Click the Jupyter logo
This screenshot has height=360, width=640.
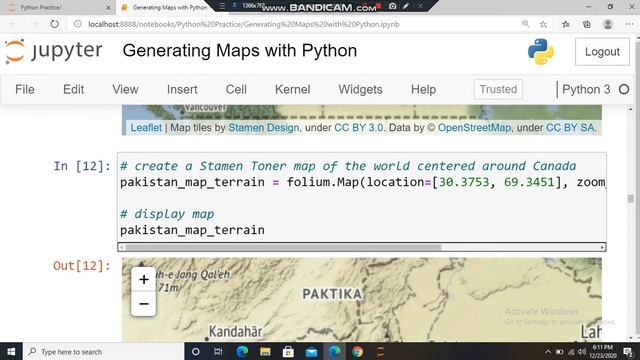click(x=53, y=51)
